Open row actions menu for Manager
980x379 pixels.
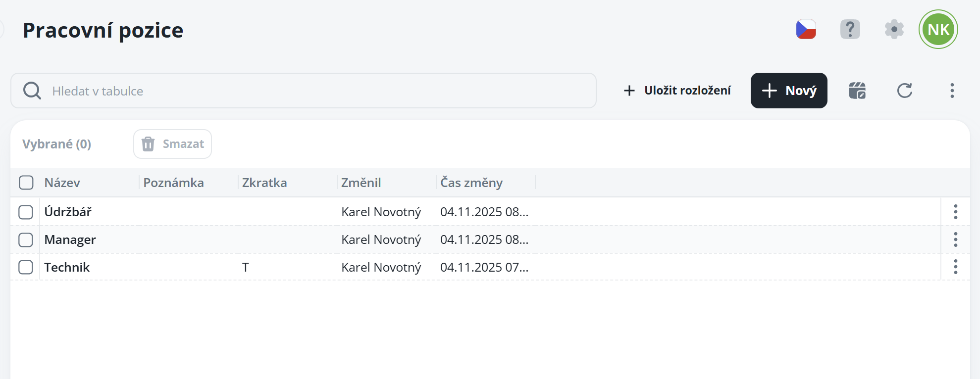(x=955, y=239)
